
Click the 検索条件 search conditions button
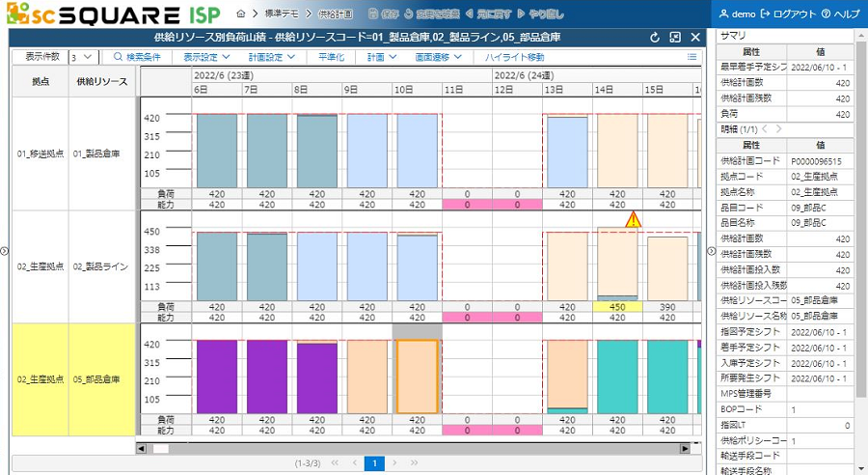tap(138, 57)
